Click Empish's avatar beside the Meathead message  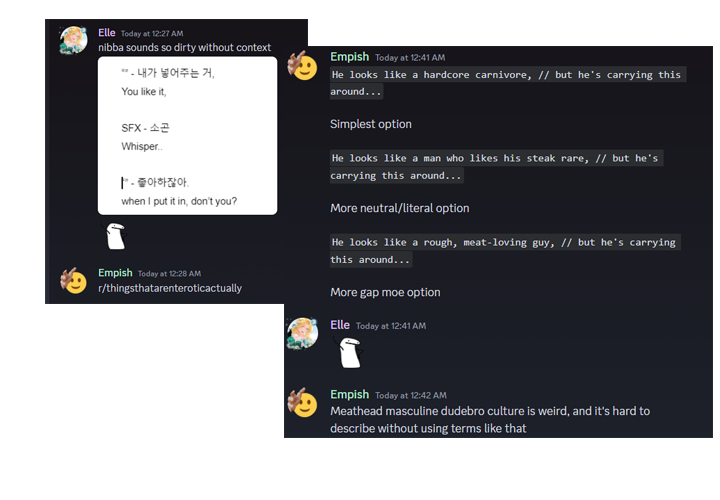coord(304,402)
